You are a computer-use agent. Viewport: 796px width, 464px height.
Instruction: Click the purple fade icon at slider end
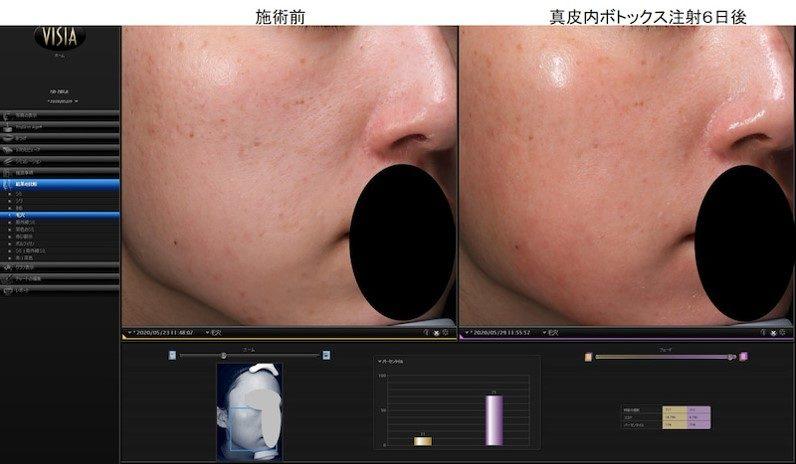[x=743, y=356]
